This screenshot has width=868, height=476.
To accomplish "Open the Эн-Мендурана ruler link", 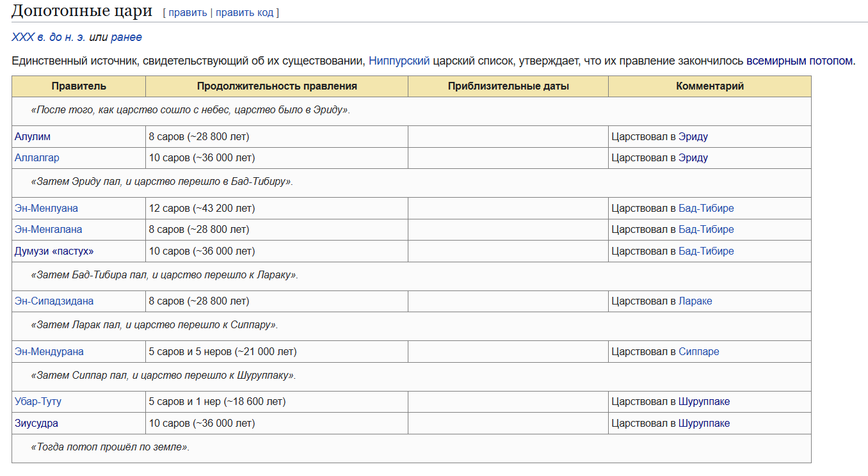I will pos(49,351).
